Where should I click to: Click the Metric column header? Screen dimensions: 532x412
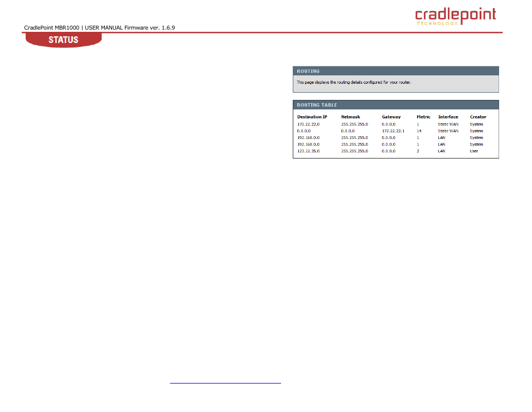423,117
